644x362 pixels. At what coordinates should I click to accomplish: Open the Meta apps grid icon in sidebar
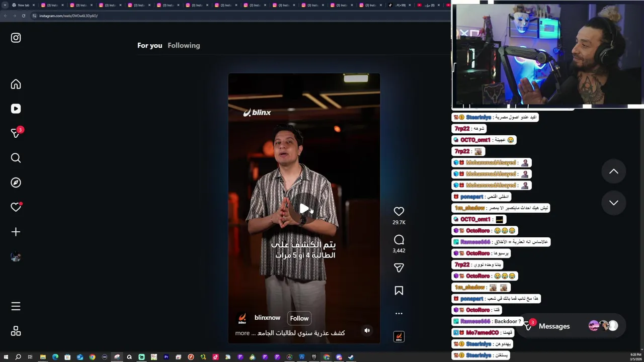16,331
